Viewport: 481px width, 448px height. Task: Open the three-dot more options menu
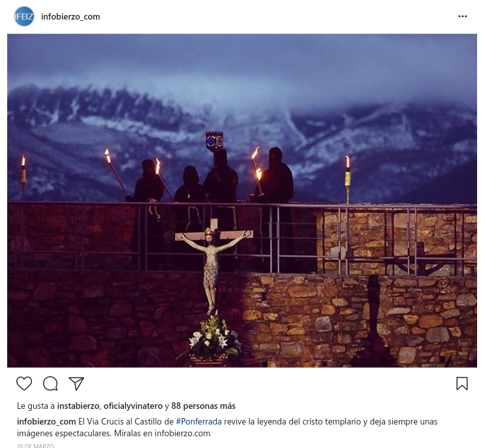463,16
